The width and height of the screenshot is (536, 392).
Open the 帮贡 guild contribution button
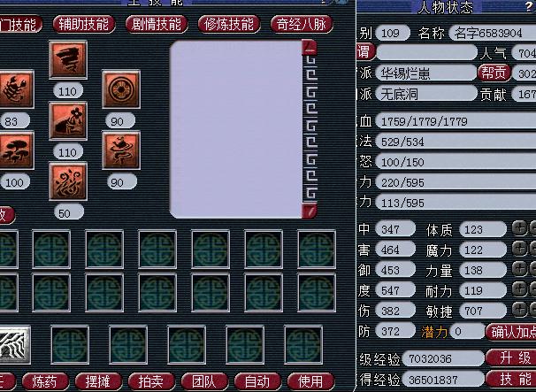coord(494,73)
